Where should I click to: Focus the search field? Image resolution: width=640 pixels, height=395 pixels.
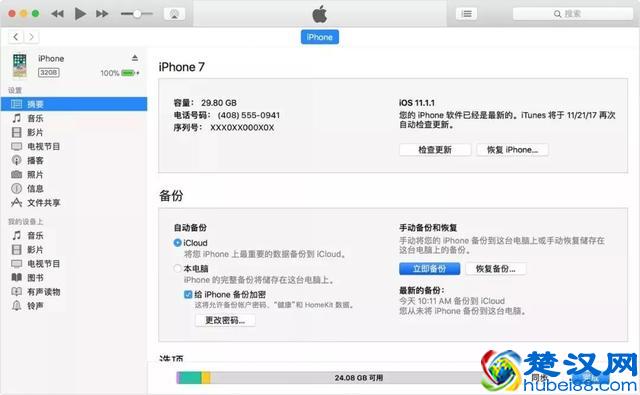click(573, 14)
